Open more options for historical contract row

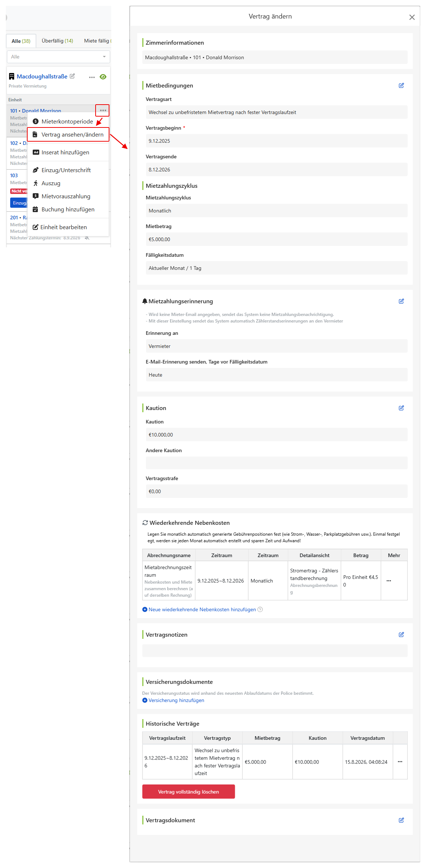[x=400, y=762]
